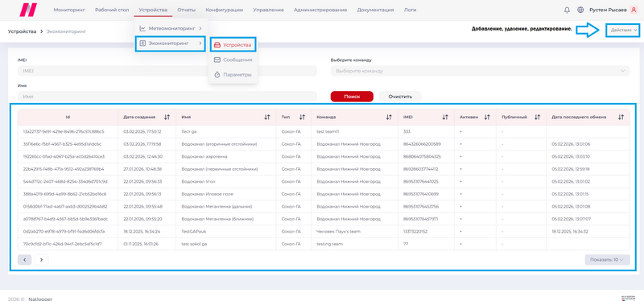This screenshot has width=644, height=301.
Task: Sort by Дата последнего обмена arrows
Action: [x=621, y=117]
